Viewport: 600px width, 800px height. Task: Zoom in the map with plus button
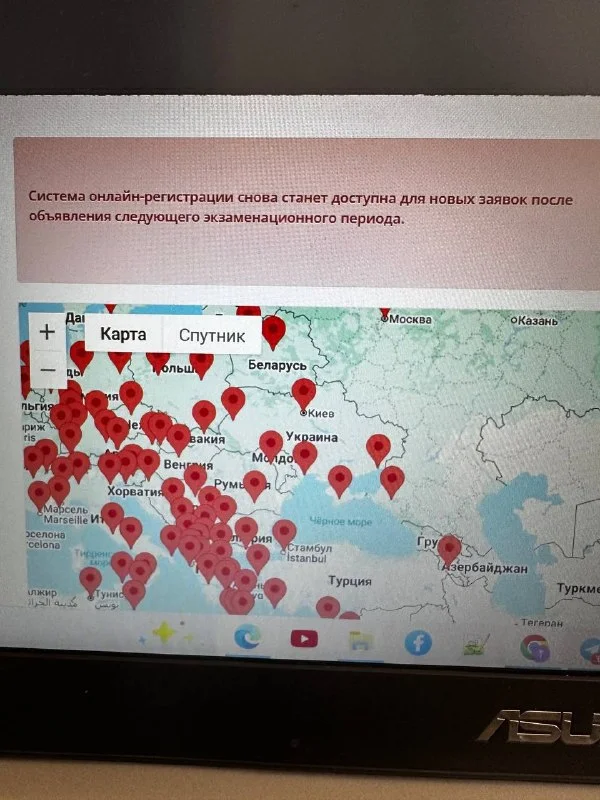pyautogui.click(x=46, y=330)
